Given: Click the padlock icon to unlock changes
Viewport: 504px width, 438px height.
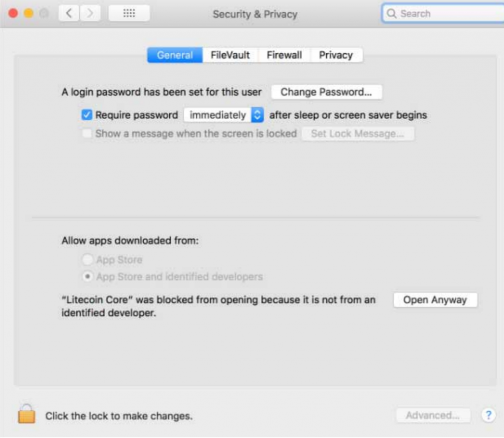Looking at the screenshot, I should pos(27,414).
